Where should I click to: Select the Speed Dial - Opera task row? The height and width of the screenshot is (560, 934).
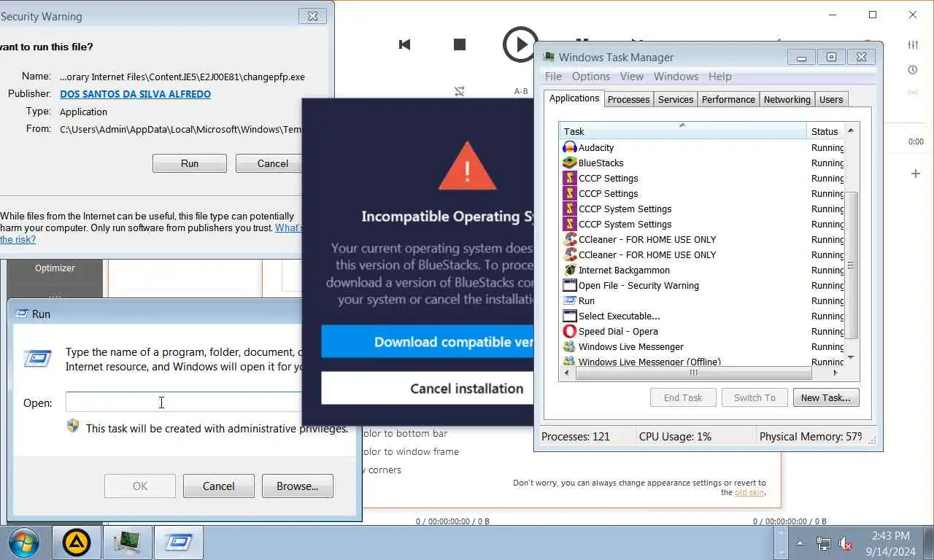(x=703, y=331)
